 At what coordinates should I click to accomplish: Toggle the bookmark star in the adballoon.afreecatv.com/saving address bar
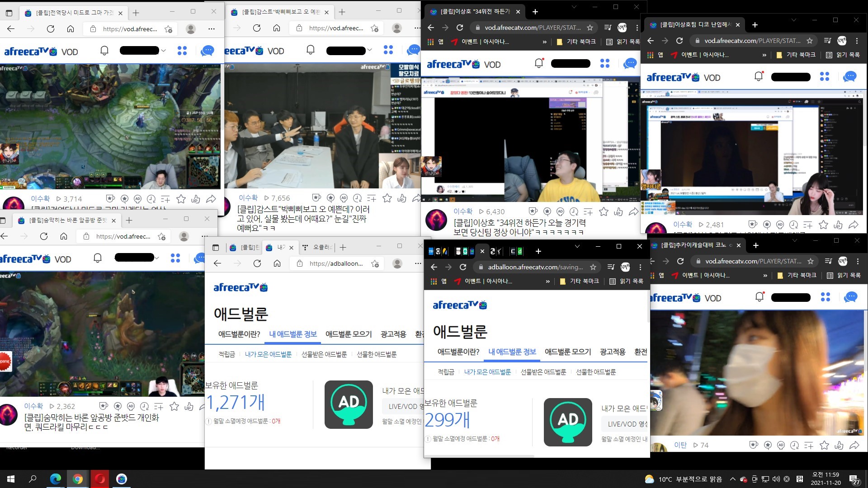click(x=593, y=267)
